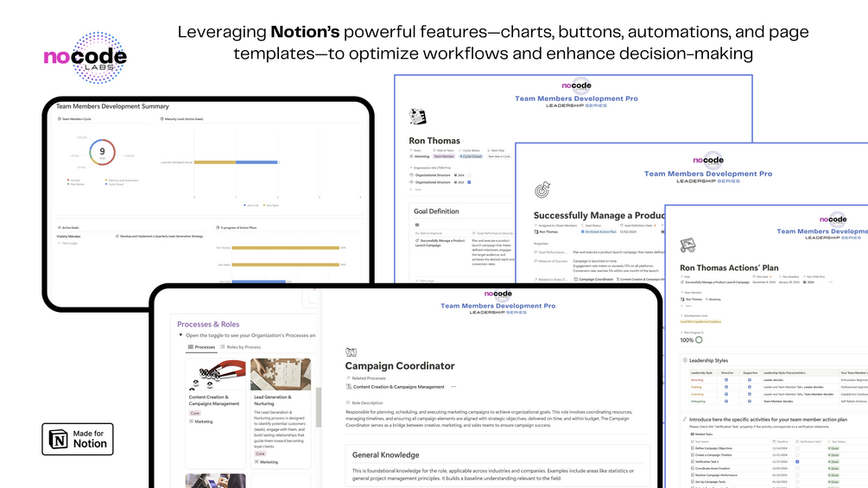The width and height of the screenshot is (868, 488).
Task: Click the Next Step in Cycle button
Action: (x=498, y=156)
